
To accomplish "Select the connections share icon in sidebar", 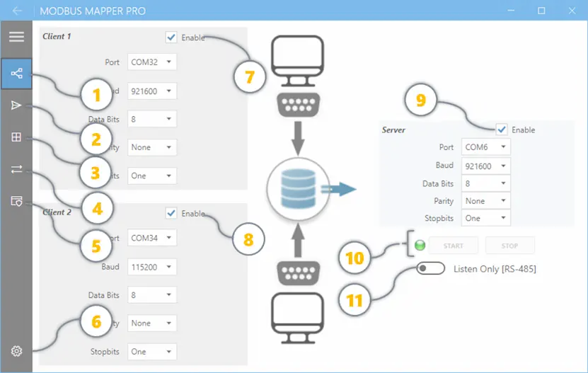I will (x=16, y=73).
